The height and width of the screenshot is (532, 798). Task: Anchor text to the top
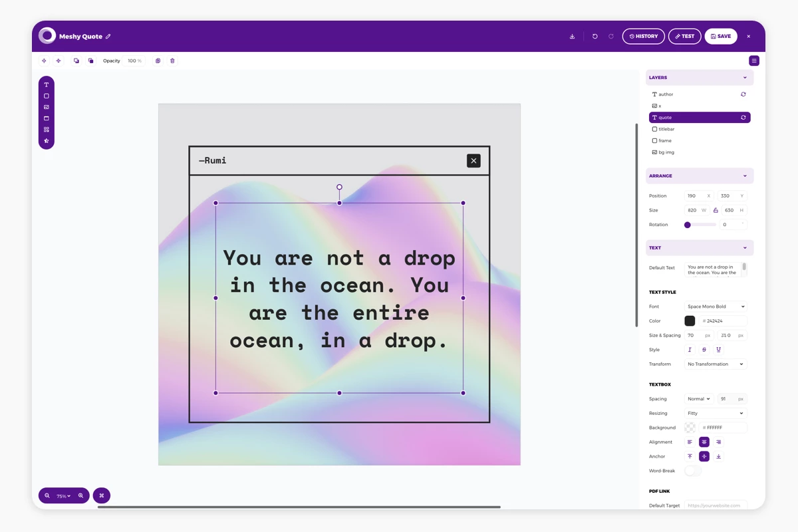(690, 456)
